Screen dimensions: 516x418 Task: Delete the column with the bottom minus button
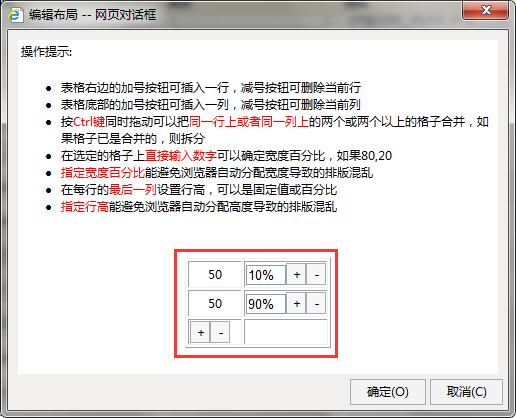click(x=220, y=332)
